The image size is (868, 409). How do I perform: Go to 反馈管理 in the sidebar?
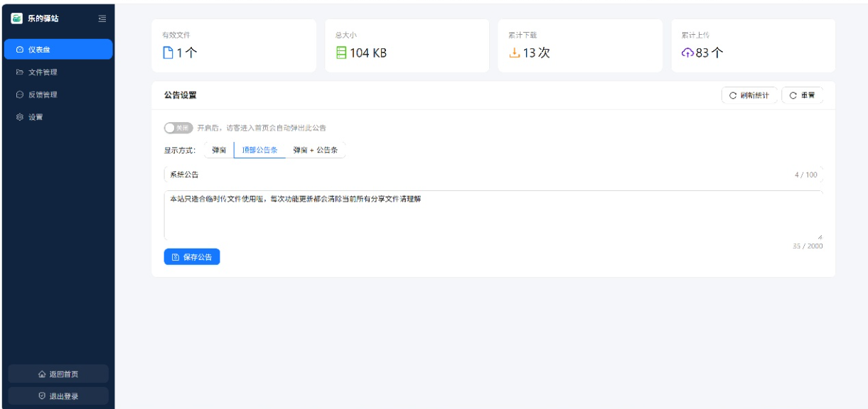(58, 94)
